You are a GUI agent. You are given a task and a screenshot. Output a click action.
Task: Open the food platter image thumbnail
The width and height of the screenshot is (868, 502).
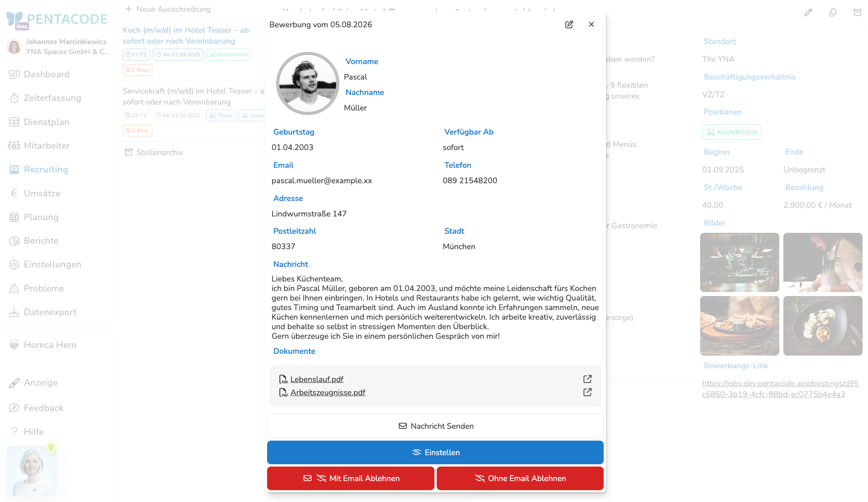point(739,326)
